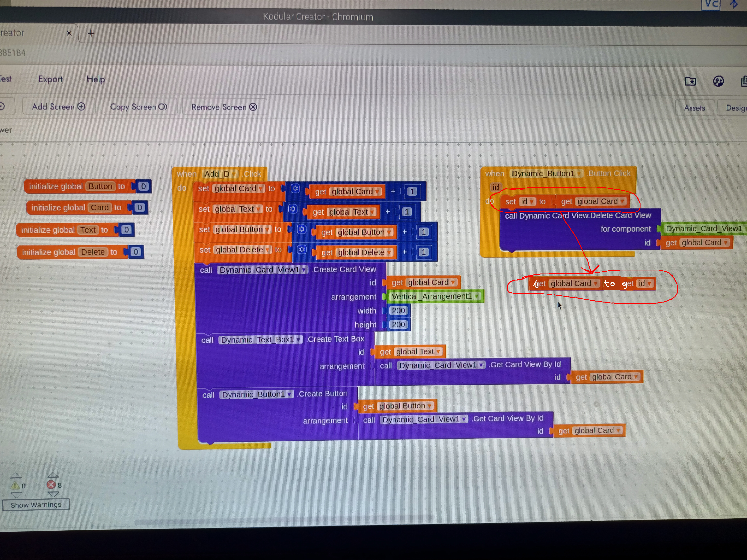Click the community face icon in top toolbar
747x560 pixels.
pyautogui.click(x=718, y=81)
